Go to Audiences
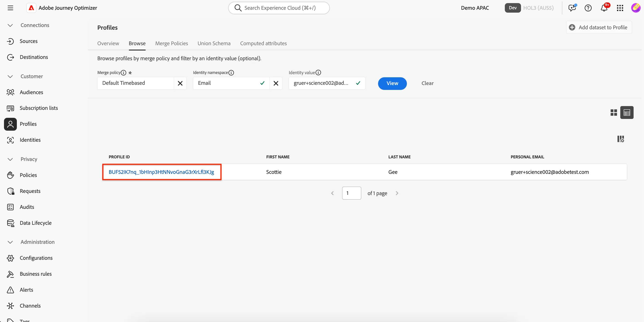The width and height of the screenshot is (644, 322). pyautogui.click(x=31, y=92)
